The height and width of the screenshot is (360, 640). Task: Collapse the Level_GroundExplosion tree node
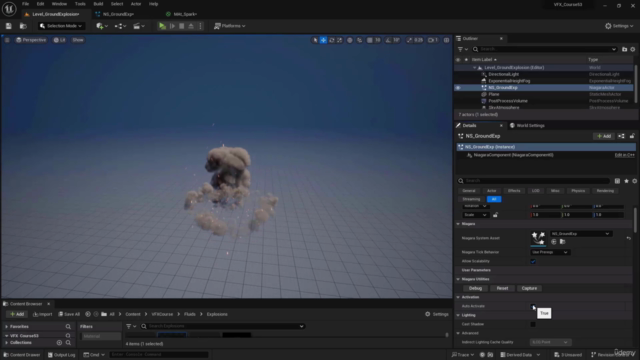(474, 68)
